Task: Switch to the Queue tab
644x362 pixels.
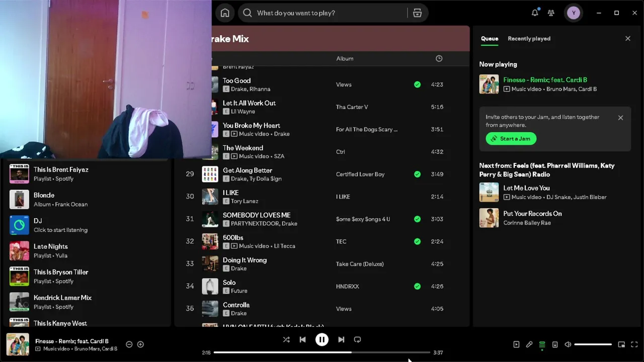Action: tap(490, 39)
